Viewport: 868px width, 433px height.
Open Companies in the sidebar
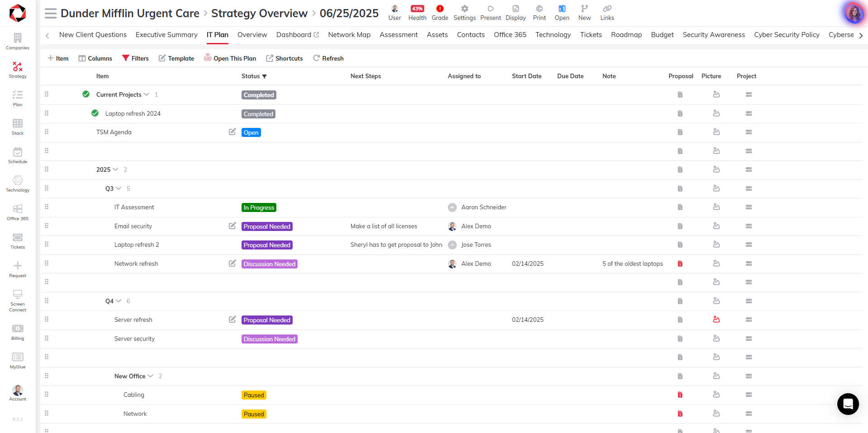click(x=18, y=41)
